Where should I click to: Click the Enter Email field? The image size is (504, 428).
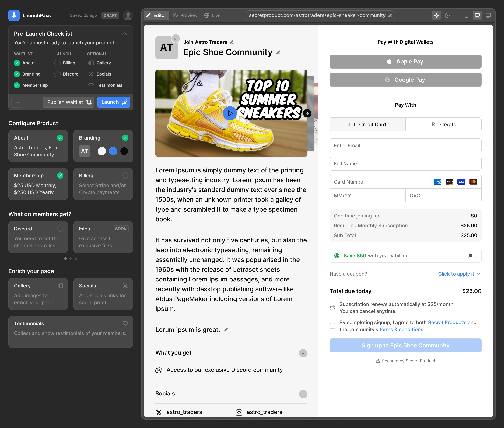[405, 146]
